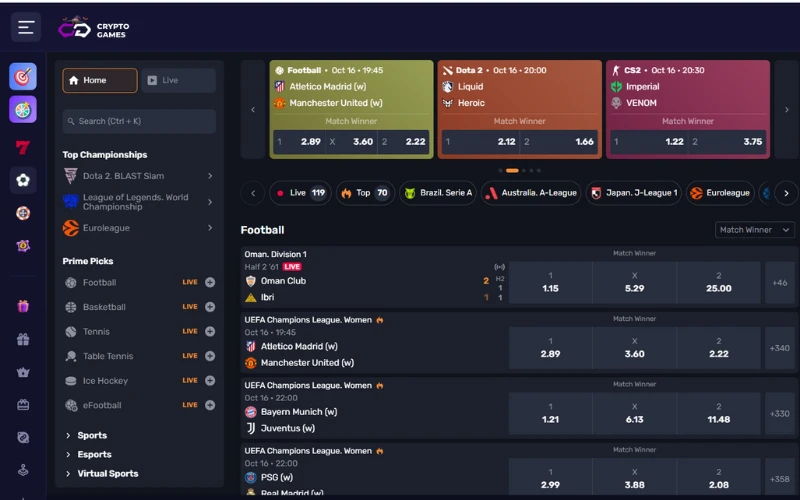Advance featured matches carousel with right arrow
Screen dimensions: 800x500
786,109
